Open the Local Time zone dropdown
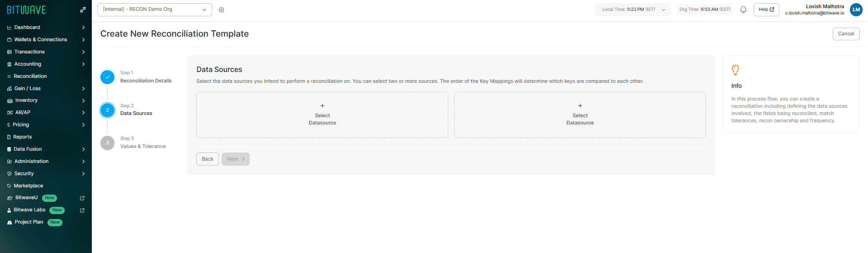 [x=632, y=10]
